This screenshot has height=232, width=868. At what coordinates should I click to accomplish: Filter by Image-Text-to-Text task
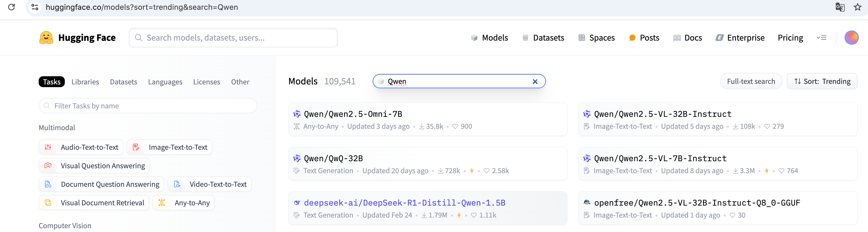[x=170, y=147]
